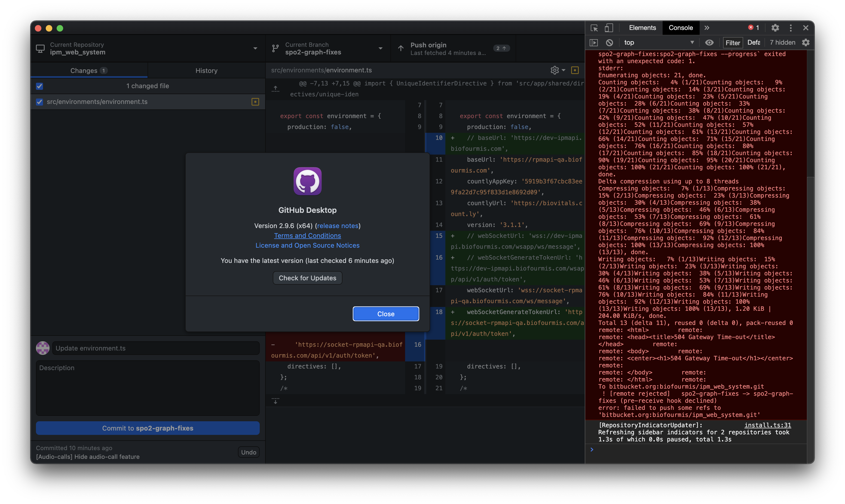This screenshot has width=845, height=504.
Task: Select the src/environments/environment.ts file row
Action: click(x=148, y=102)
